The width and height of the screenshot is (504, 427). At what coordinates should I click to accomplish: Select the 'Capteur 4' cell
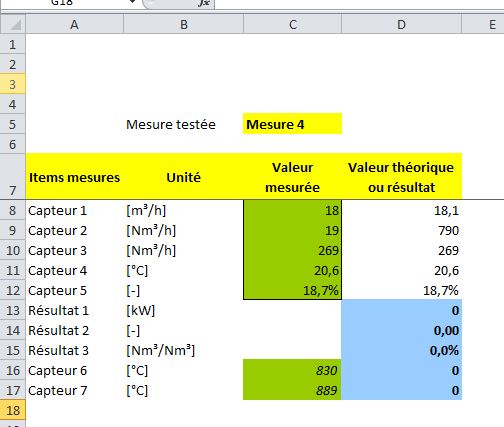(x=74, y=270)
